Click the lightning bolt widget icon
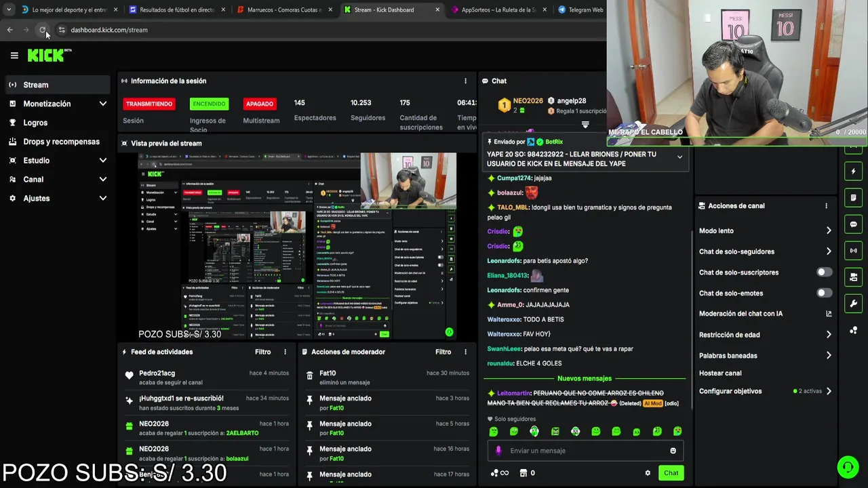 853,171
